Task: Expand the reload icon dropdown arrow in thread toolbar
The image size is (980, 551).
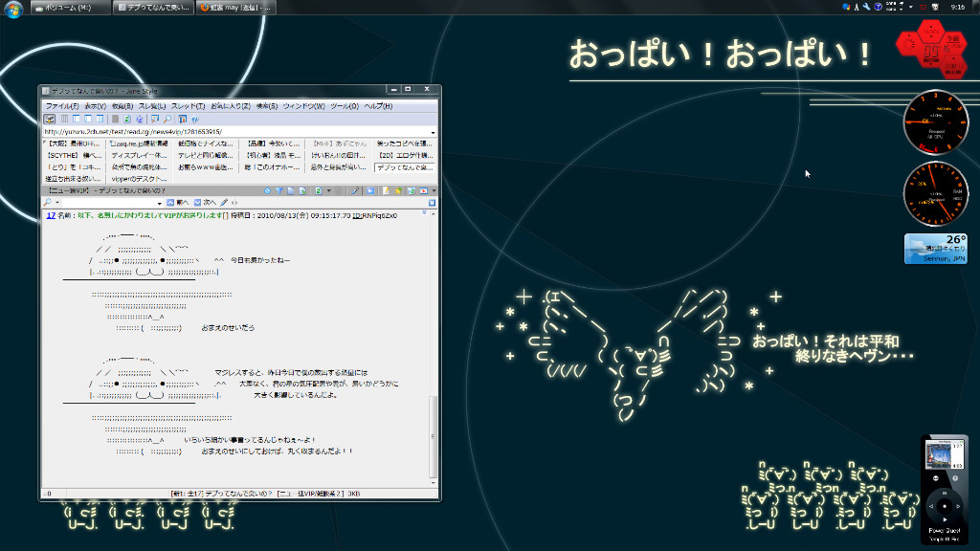Action: 329,190
